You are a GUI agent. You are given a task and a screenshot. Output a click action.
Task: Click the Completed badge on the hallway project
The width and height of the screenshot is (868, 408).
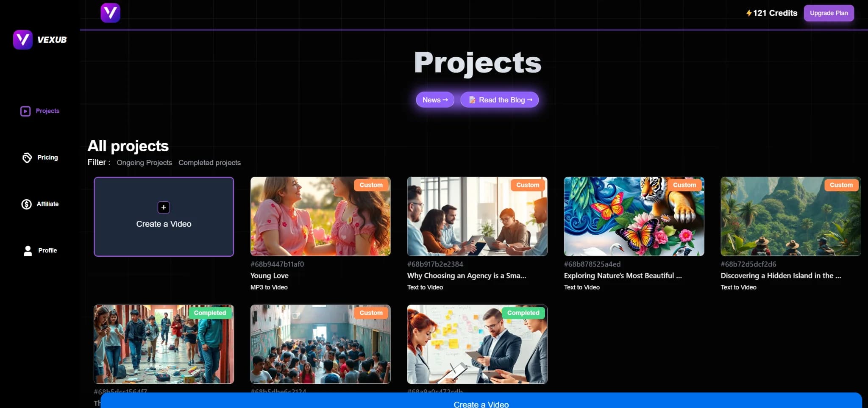coord(210,313)
